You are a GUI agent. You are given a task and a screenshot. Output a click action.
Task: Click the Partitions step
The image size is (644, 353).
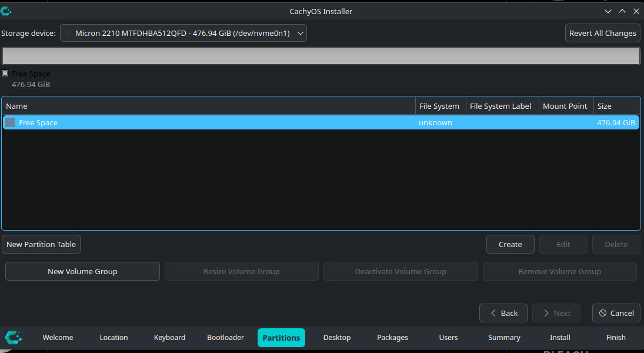pyautogui.click(x=281, y=338)
